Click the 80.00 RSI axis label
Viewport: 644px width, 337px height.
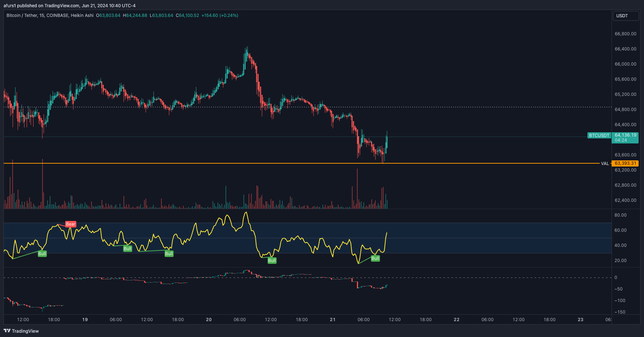621,215
